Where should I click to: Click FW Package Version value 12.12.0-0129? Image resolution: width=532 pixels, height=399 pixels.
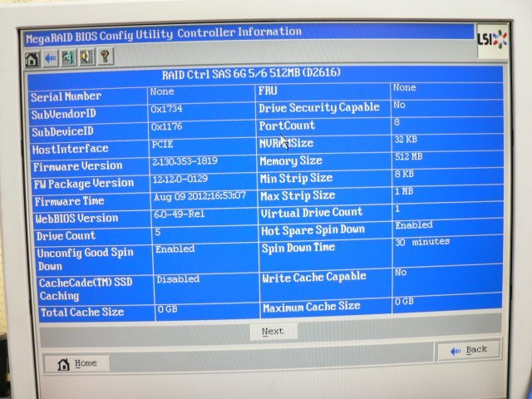click(x=180, y=179)
